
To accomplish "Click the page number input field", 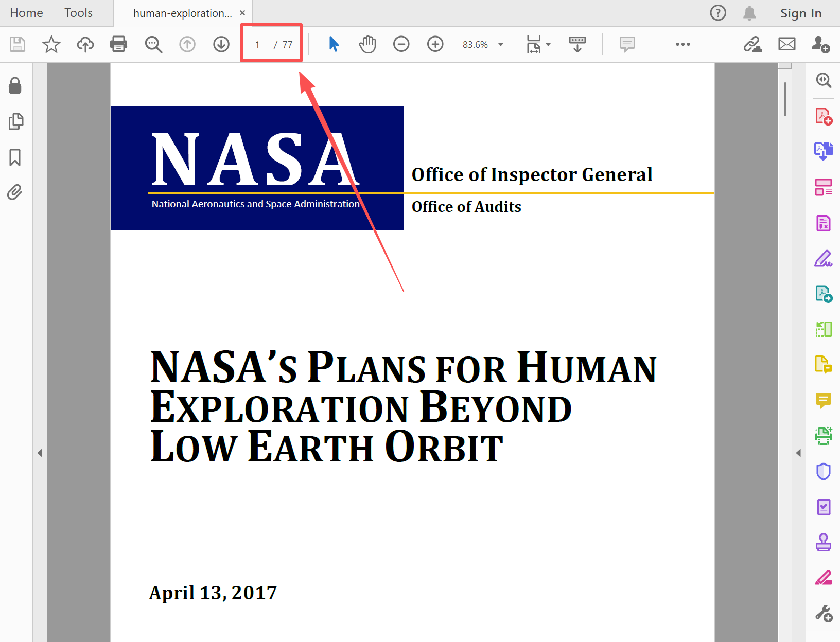I will click(257, 45).
